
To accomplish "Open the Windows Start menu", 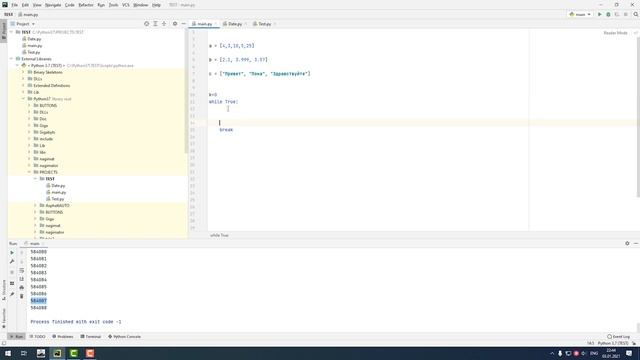I will pyautogui.click(x=8, y=353).
